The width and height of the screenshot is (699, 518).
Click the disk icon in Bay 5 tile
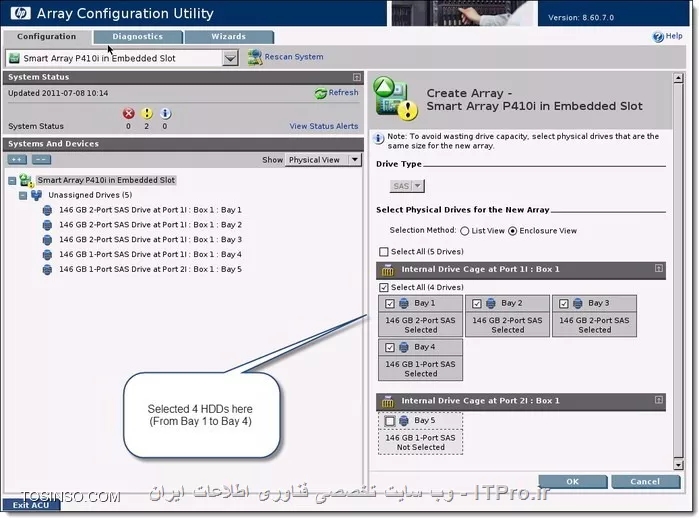[x=403, y=421]
